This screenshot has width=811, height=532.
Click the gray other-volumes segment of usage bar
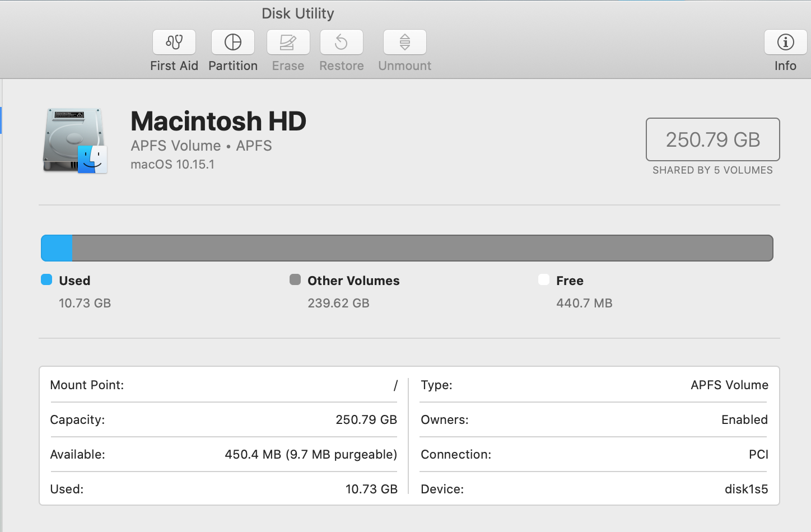point(423,248)
